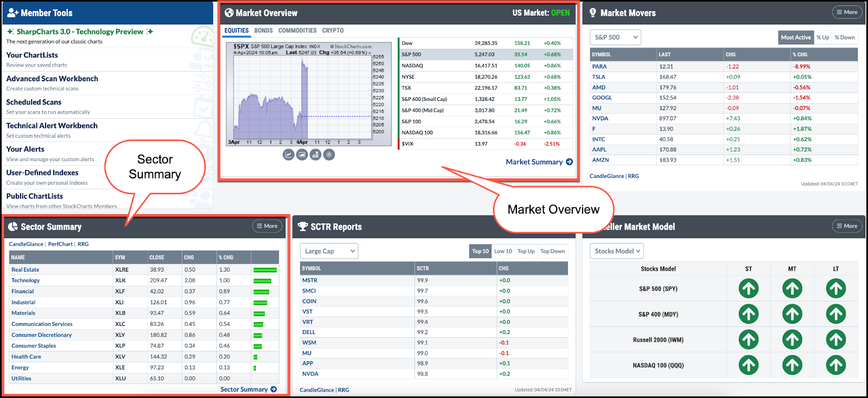Open SharpCharts 3.0 Technology Preview
Viewport: 868px width, 398px height.
(80, 31)
